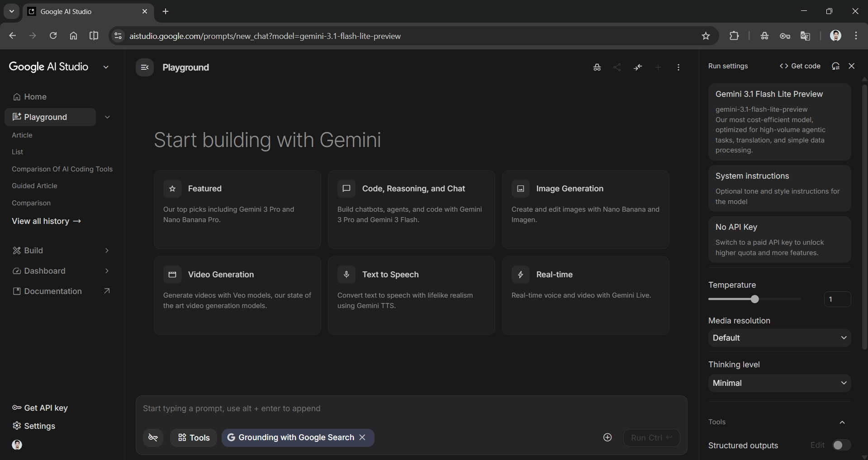Open the tab search dropdown arrow
Image resolution: width=868 pixels, height=460 pixels.
(12, 11)
